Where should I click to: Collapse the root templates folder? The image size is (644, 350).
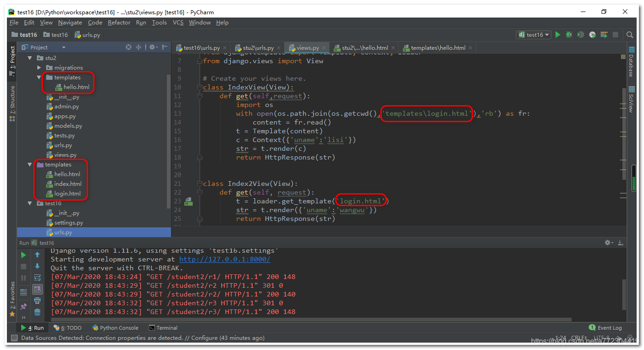[30, 165]
